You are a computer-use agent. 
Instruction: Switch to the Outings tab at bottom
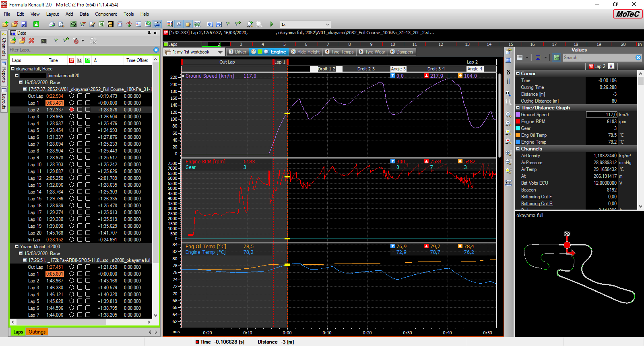pyautogui.click(x=37, y=332)
